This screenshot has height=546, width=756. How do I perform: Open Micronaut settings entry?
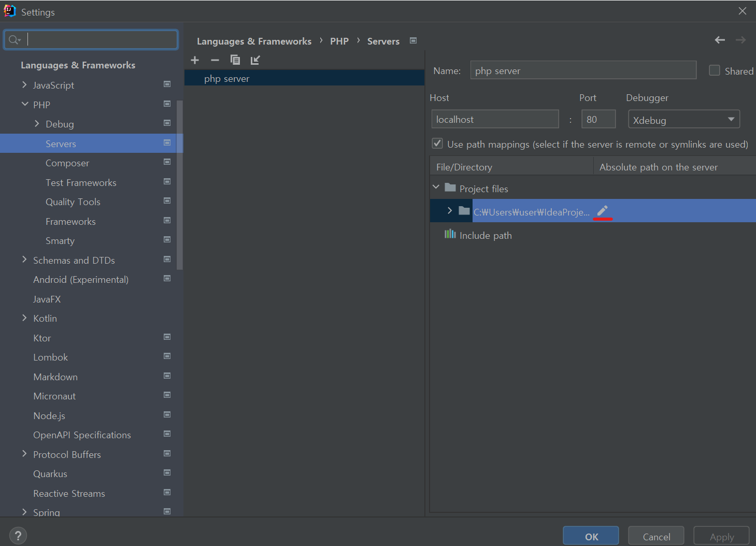[x=54, y=396]
